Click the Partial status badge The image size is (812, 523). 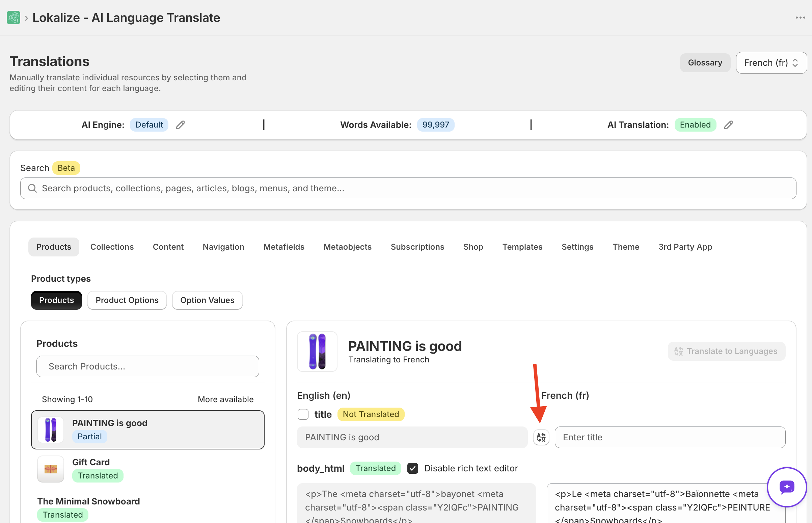click(x=90, y=436)
